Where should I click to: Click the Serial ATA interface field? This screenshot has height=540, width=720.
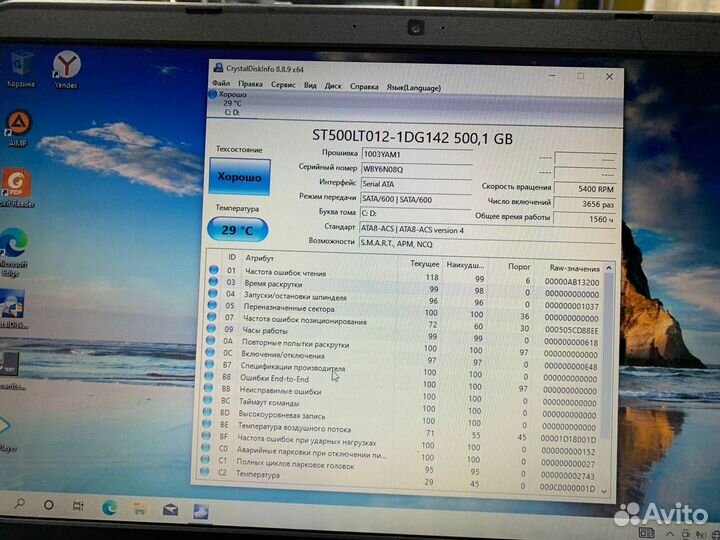[x=416, y=184]
